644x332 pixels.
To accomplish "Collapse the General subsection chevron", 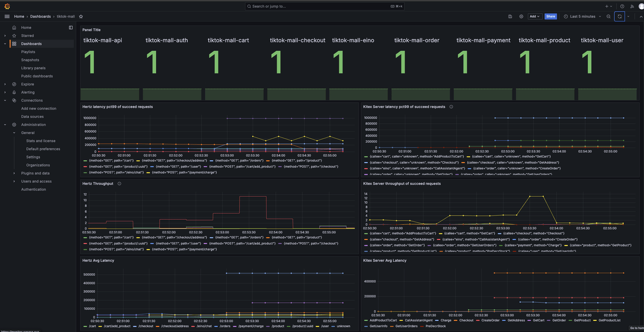I will click(14, 133).
